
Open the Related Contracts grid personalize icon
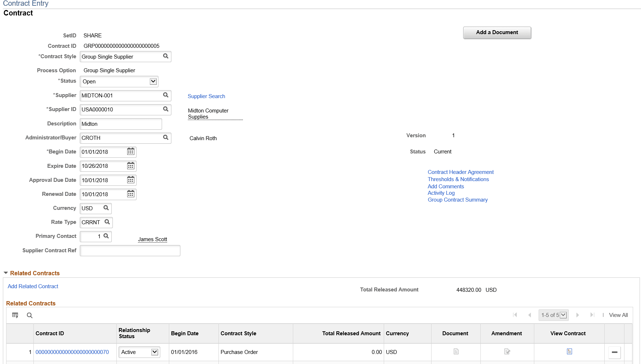click(15, 315)
